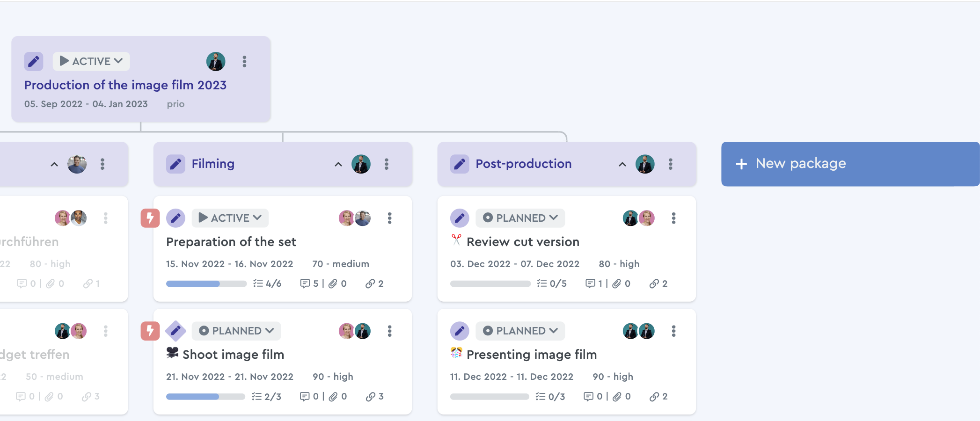980x421 pixels.
Task: Click owner avatar on Post-production package header
Action: [x=645, y=164]
